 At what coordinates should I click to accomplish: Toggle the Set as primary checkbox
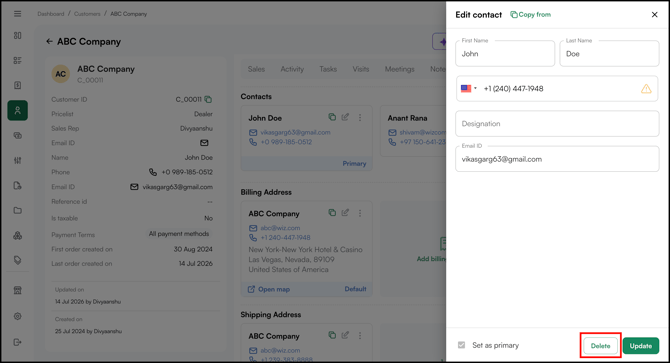pos(461,345)
